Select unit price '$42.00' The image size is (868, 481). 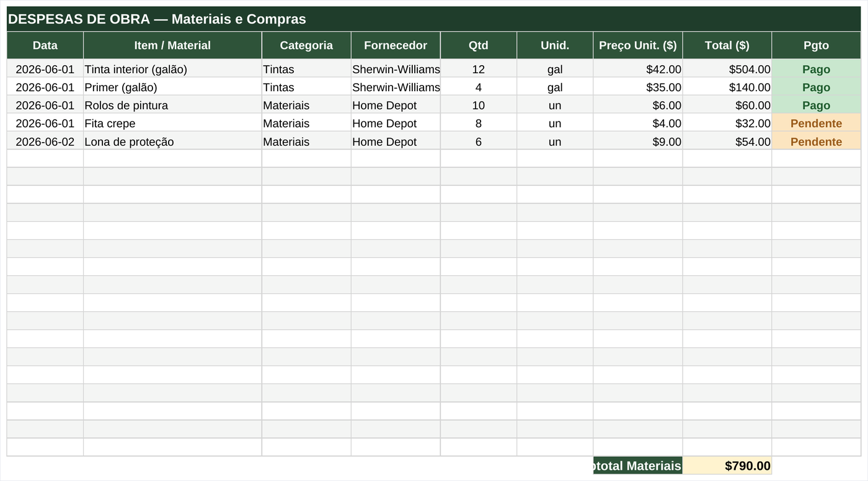point(638,69)
